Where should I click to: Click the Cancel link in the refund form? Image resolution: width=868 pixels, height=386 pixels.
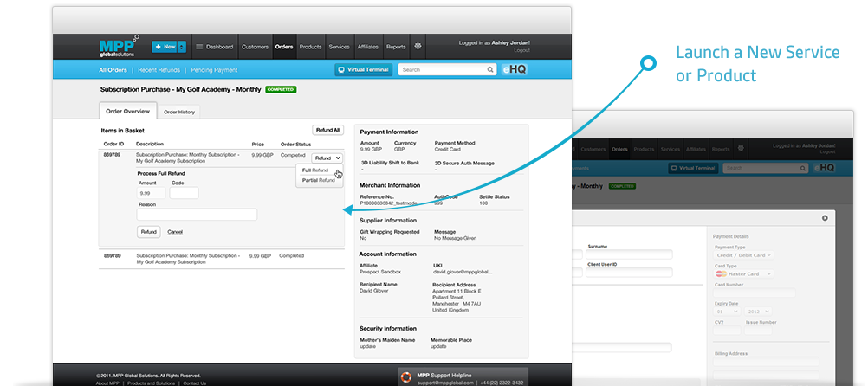[x=175, y=232]
